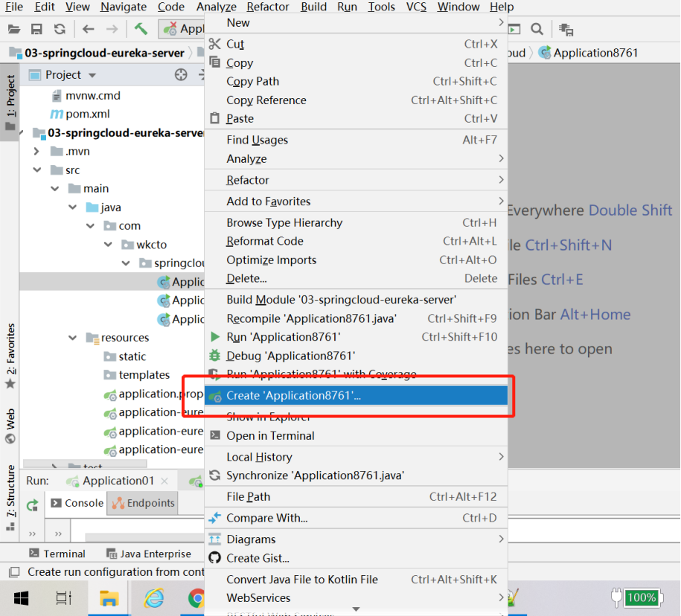Select Reformat Code in the context menu
681x616 pixels.
[356, 241]
